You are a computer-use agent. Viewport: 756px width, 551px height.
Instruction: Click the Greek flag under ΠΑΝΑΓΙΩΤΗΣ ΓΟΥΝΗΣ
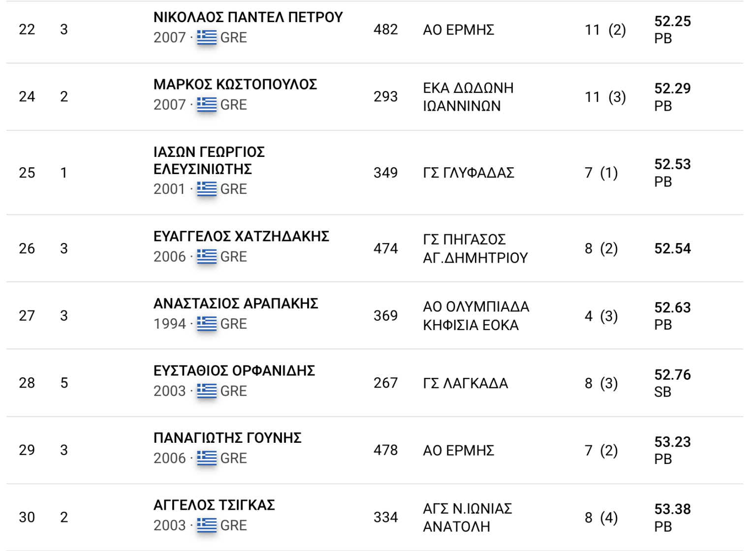[207, 458]
